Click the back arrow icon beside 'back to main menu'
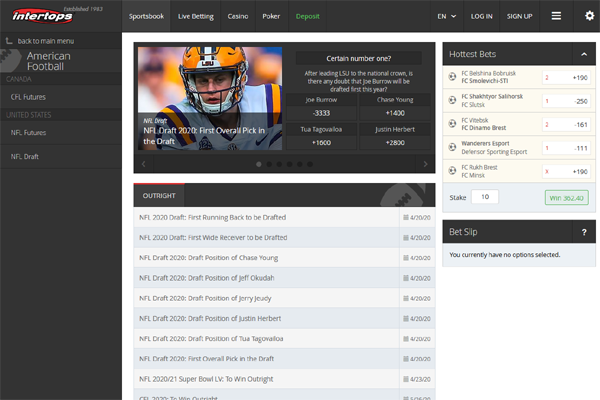This screenshot has height=400, width=600. point(9,41)
